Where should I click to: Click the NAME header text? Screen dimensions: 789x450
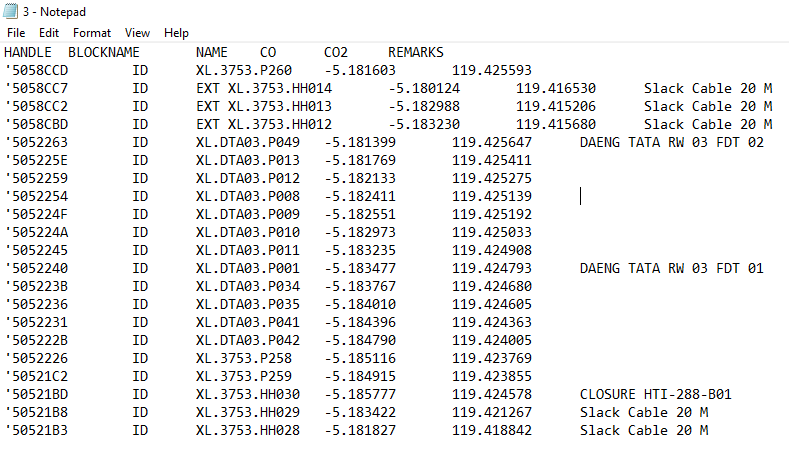pyautogui.click(x=212, y=52)
